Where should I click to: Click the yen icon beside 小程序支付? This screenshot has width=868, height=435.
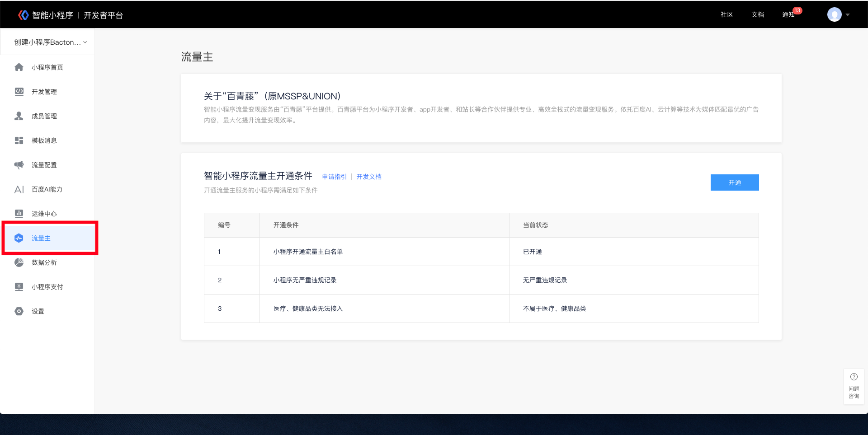pyautogui.click(x=19, y=287)
